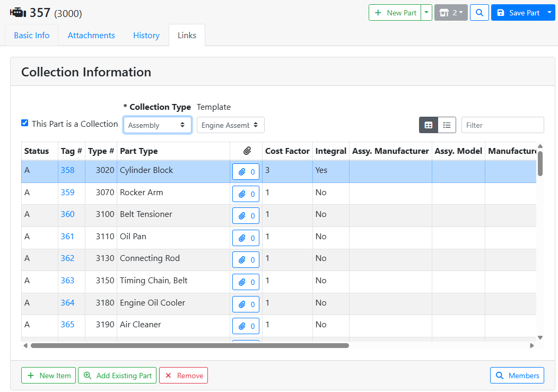Expand the New Part dropdown arrow
Image resolution: width=558 pixels, height=392 pixels.
(x=426, y=13)
